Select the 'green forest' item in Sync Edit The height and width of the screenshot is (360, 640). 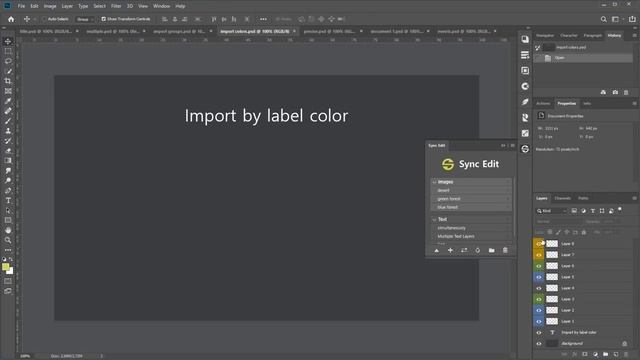click(471, 199)
